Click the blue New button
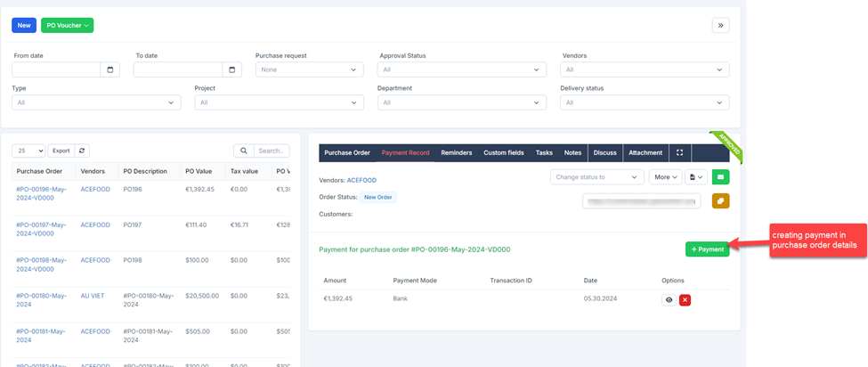The height and width of the screenshot is (367, 868). point(24,25)
